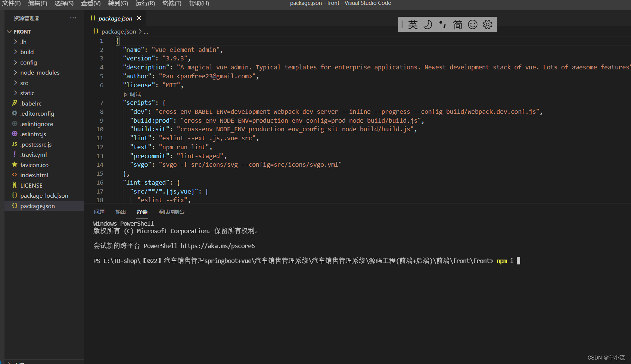This screenshot has width=631, height=364.
Task: Open the .babelrc file
Action: tap(45, 103)
